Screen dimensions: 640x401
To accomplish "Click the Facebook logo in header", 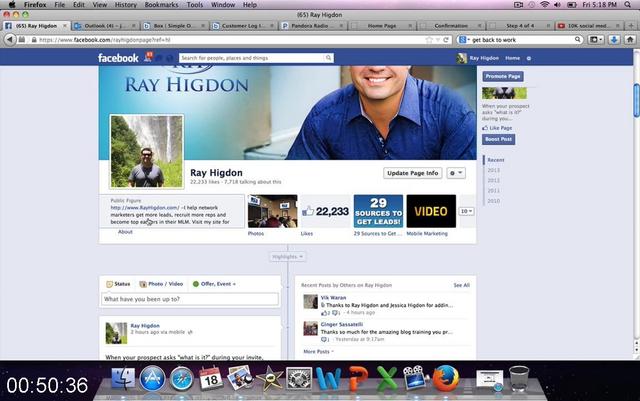I will click(118, 58).
